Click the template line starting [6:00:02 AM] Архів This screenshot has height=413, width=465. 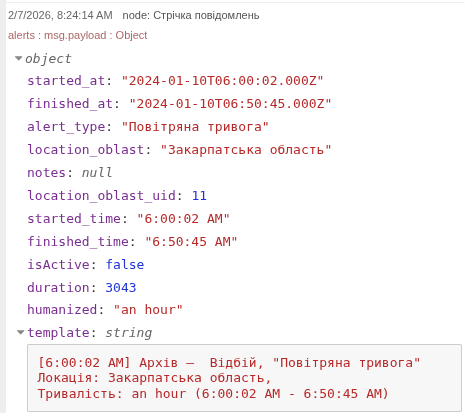pyautogui.click(x=229, y=362)
